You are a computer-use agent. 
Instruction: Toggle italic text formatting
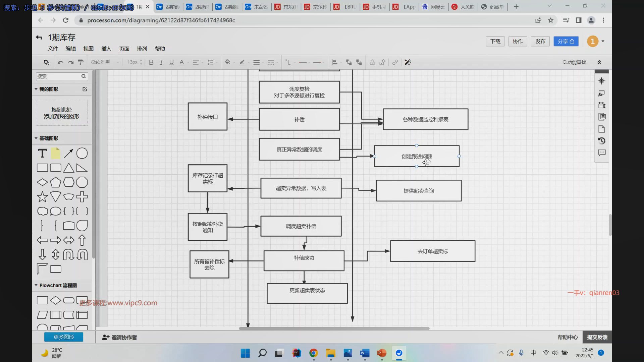pyautogui.click(x=161, y=62)
